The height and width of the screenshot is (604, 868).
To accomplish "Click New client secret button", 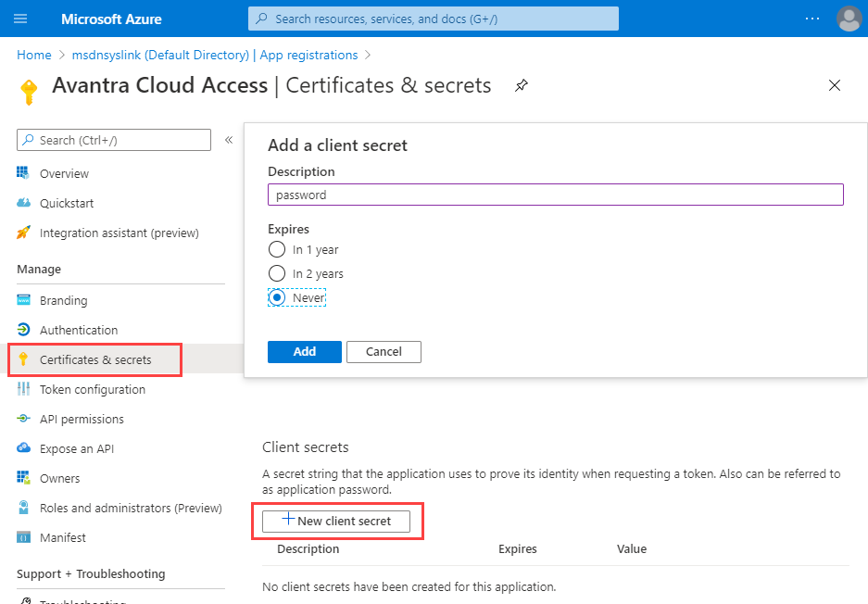I will 336,521.
